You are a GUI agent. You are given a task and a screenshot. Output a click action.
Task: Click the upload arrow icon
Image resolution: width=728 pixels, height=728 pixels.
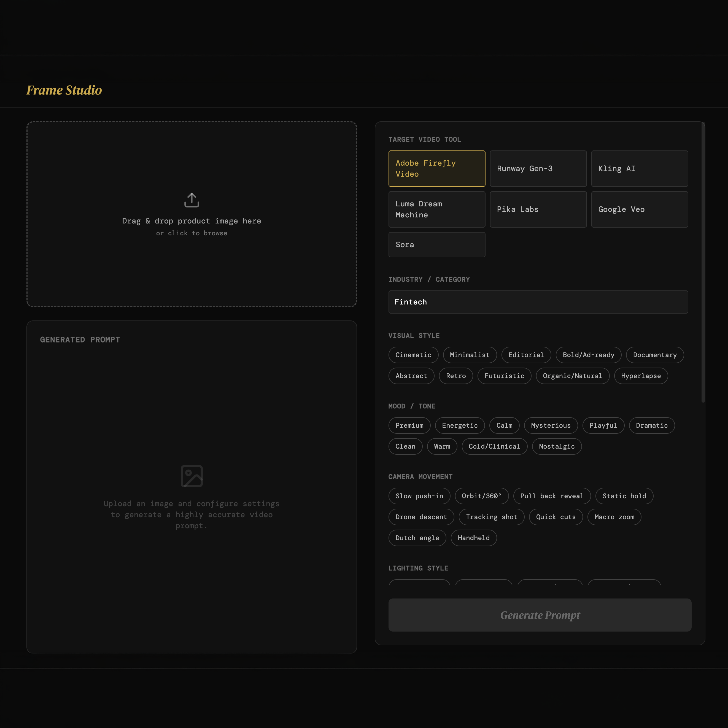click(x=192, y=200)
